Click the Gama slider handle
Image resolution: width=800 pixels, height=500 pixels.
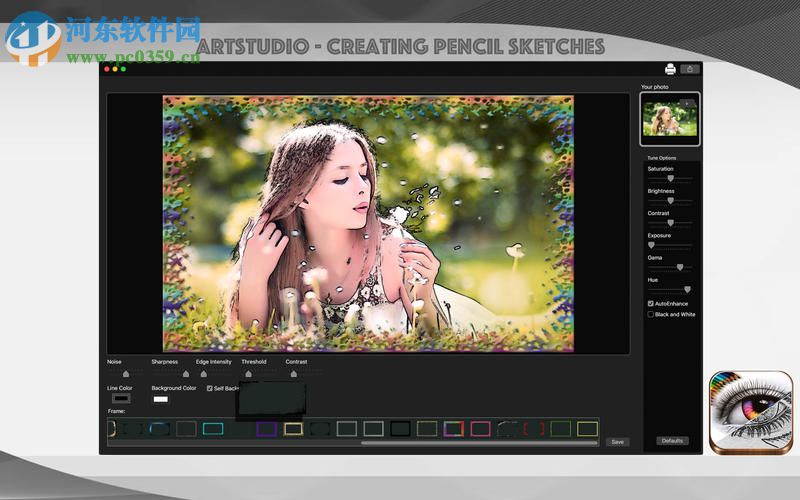point(680,267)
